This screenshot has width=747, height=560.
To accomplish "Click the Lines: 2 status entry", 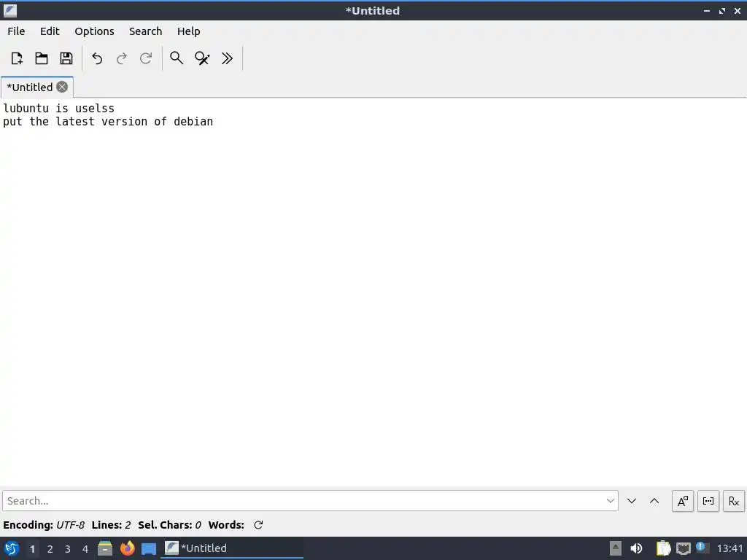I will (111, 525).
